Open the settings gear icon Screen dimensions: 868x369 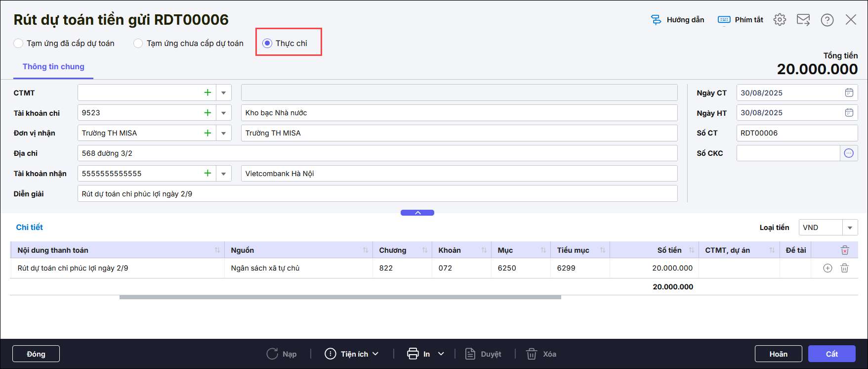(x=780, y=20)
